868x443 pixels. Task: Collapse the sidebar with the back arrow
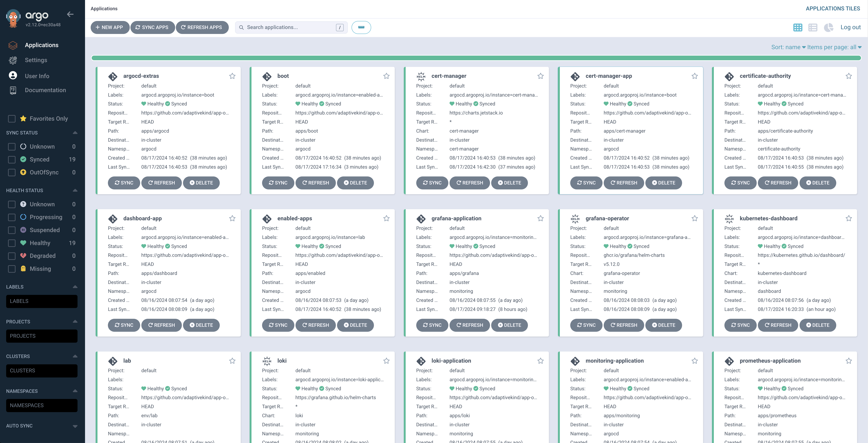click(70, 14)
